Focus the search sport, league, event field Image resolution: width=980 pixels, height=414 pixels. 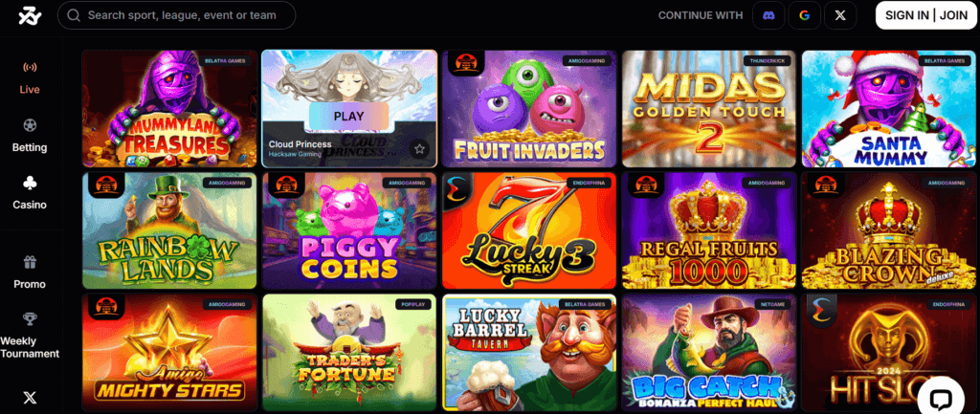pos(176,15)
